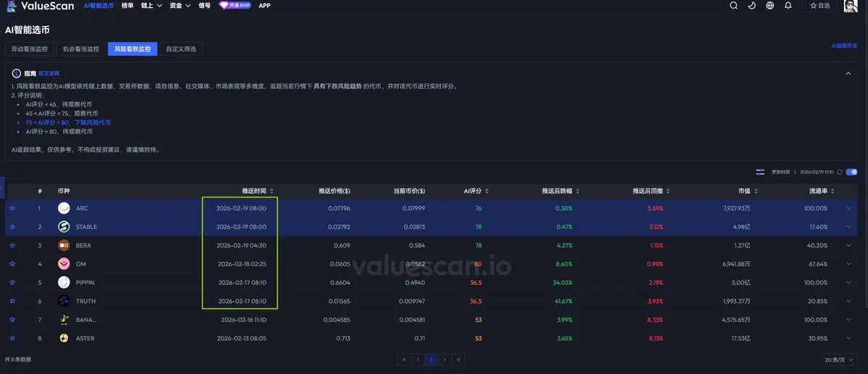Click the ValueScan logo
This screenshot has height=374, width=868.
click(39, 6)
